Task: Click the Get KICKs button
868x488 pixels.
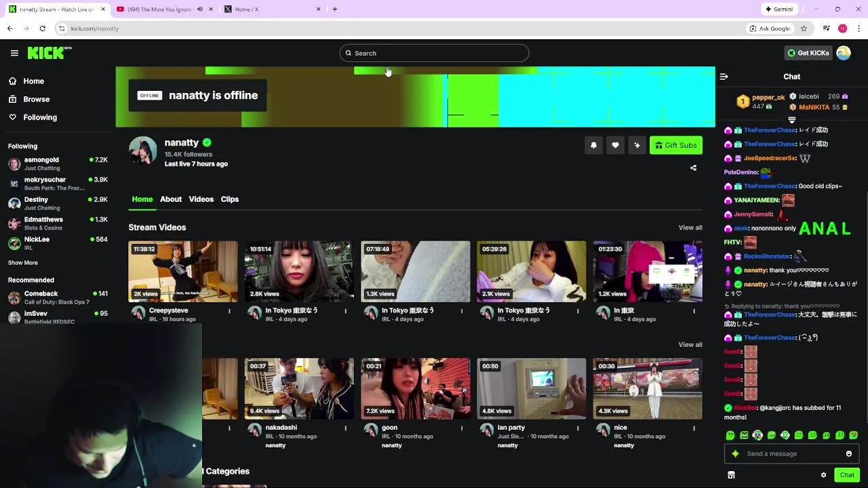Action: coord(808,53)
